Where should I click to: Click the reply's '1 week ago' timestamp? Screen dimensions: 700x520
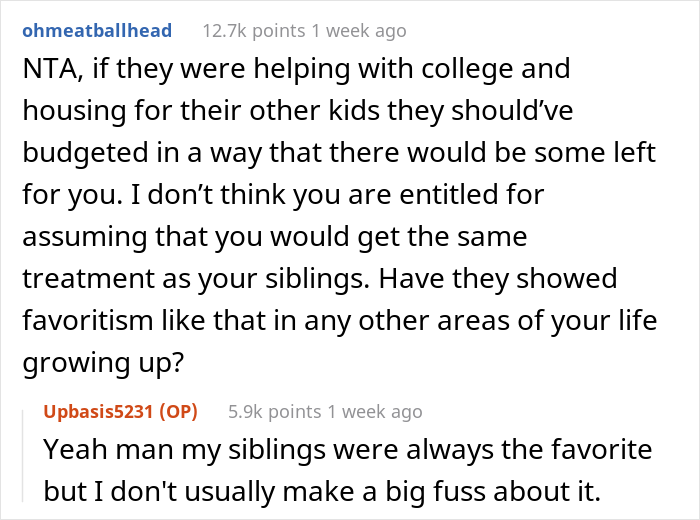coord(374,411)
